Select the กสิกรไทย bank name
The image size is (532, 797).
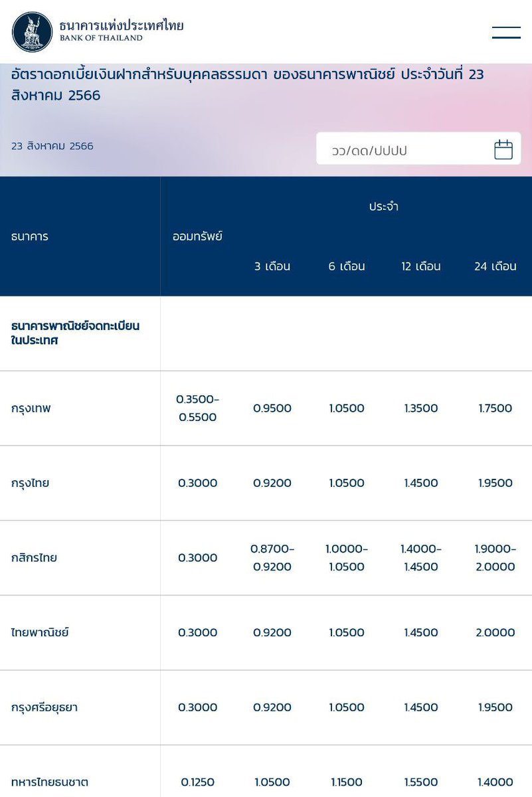[35, 558]
